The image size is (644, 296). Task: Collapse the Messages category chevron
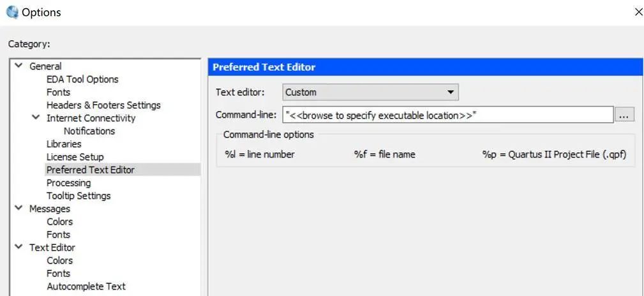[19, 208]
